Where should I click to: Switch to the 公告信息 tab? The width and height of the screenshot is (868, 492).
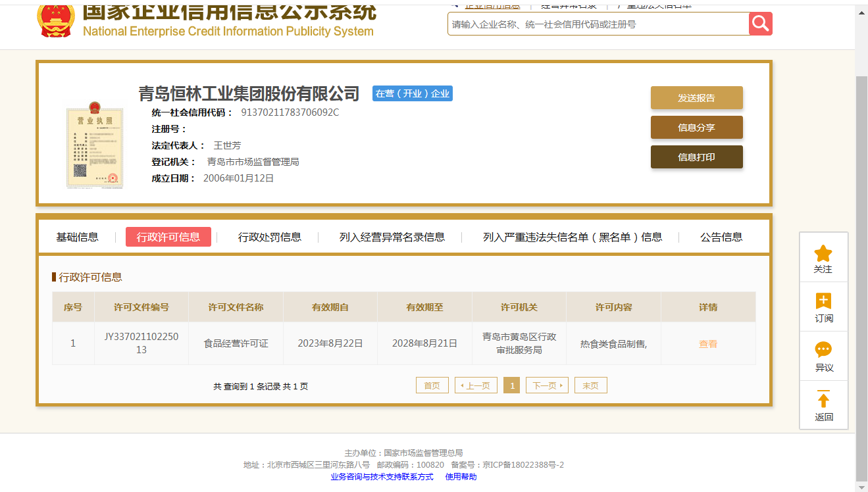(x=721, y=237)
